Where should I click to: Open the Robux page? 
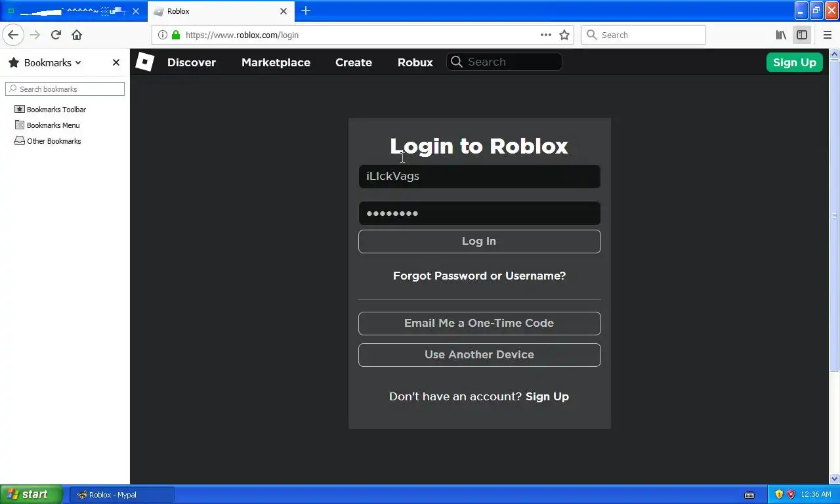[x=415, y=62]
